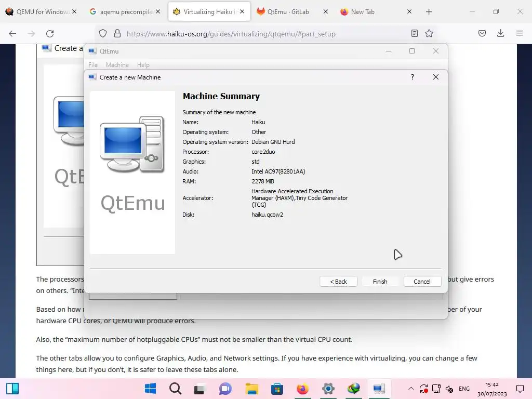This screenshot has height=399, width=532.
Task: Open taskbar Search
Action: pyautogui.click(x=176, y=389)
